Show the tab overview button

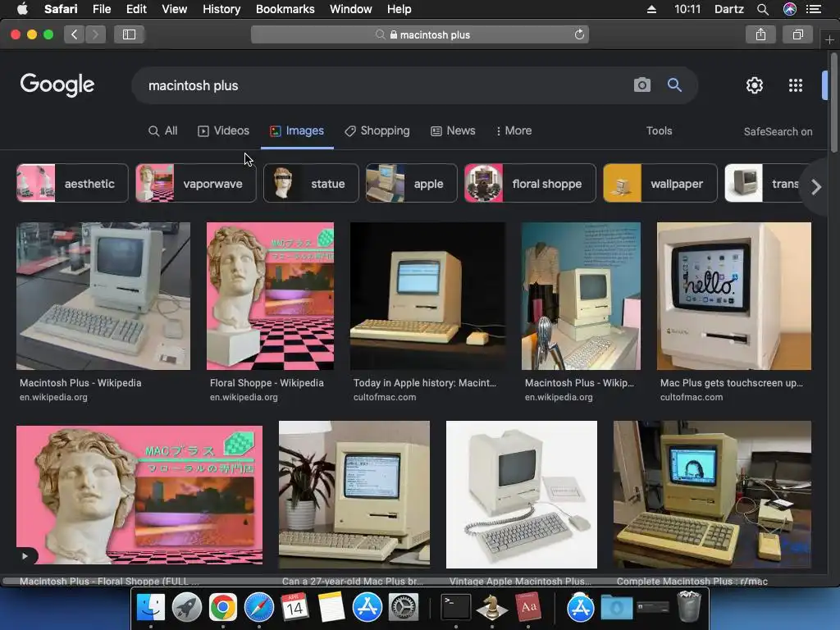coord(797,34)
